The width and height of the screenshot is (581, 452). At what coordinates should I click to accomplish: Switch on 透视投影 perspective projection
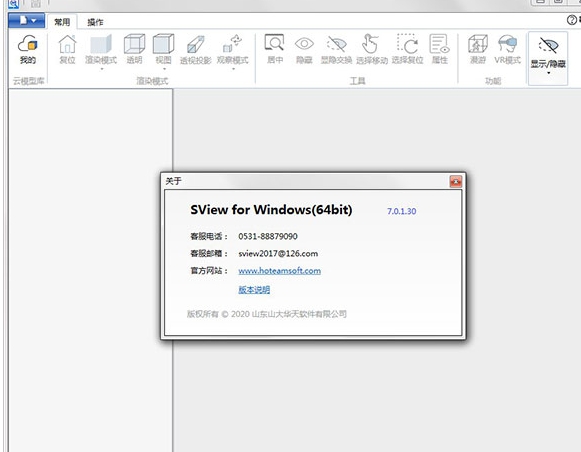(x=196, y=49)
